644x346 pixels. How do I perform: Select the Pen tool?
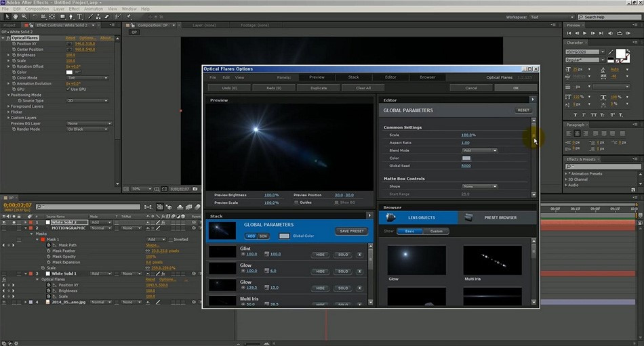[71, 17]
